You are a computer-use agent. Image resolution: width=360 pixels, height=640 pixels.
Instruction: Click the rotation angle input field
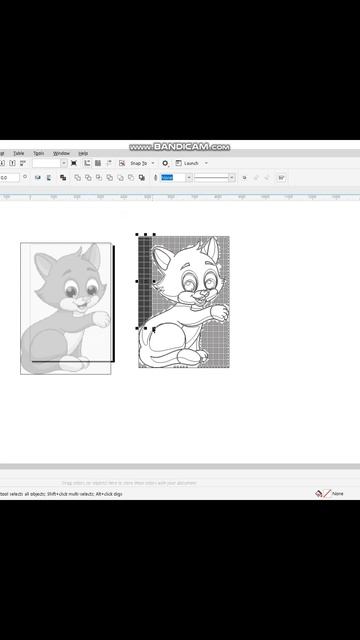9,178
